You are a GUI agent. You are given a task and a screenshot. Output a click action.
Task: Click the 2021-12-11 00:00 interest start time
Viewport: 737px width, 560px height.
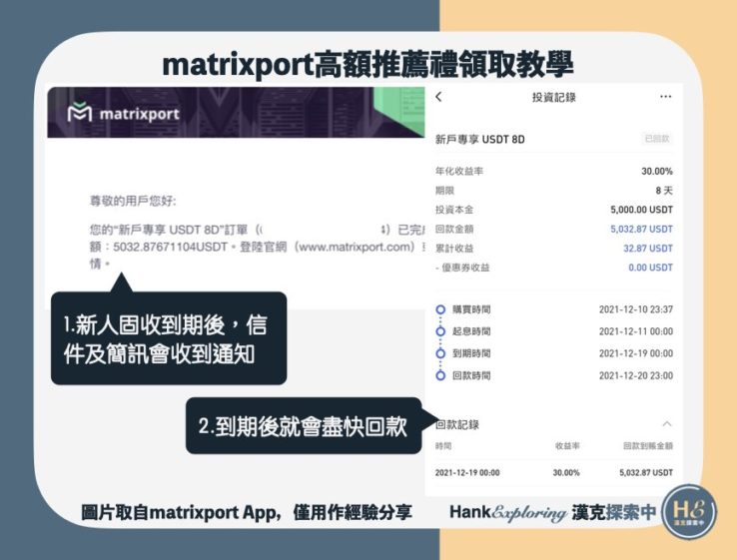click(636, 331)
